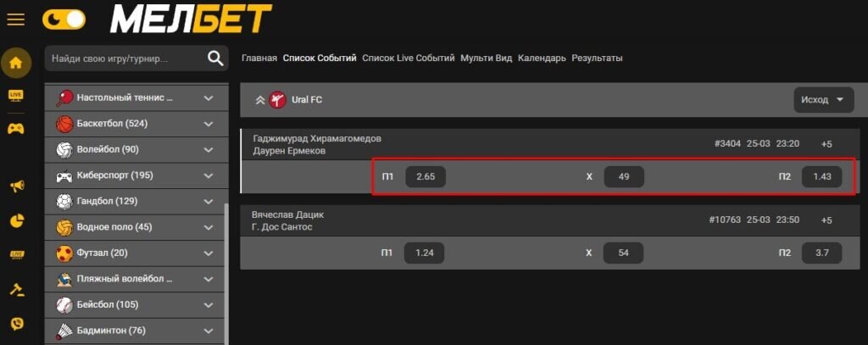Viewport: 868px width, 345px height.
Task: Toggle the dark mode switch
Action: coord(64,20)
